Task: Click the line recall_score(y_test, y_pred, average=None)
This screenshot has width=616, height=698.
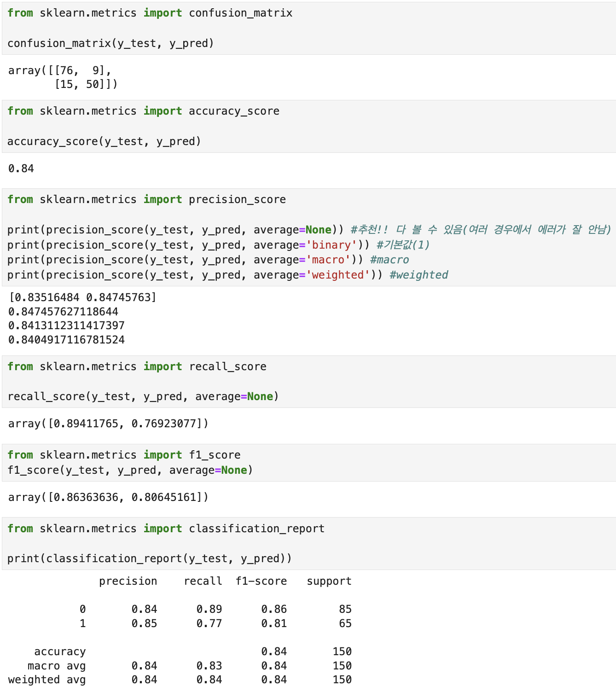Action: tap(143, 396)
